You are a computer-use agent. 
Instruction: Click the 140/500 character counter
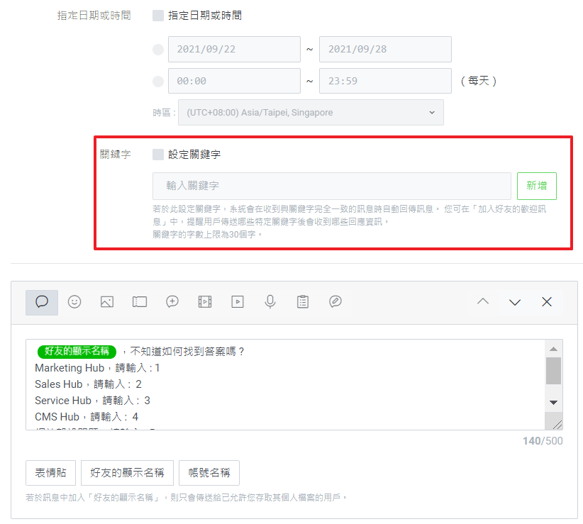[x=542, y=441]
